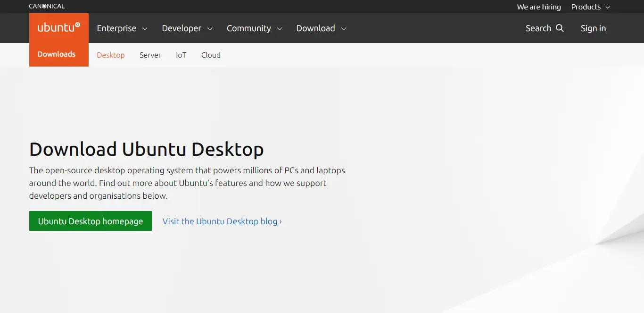Screen dimensions: 644x313
Task: Open the Products menu
Action: pyautogui.click(x=591, y=7)
